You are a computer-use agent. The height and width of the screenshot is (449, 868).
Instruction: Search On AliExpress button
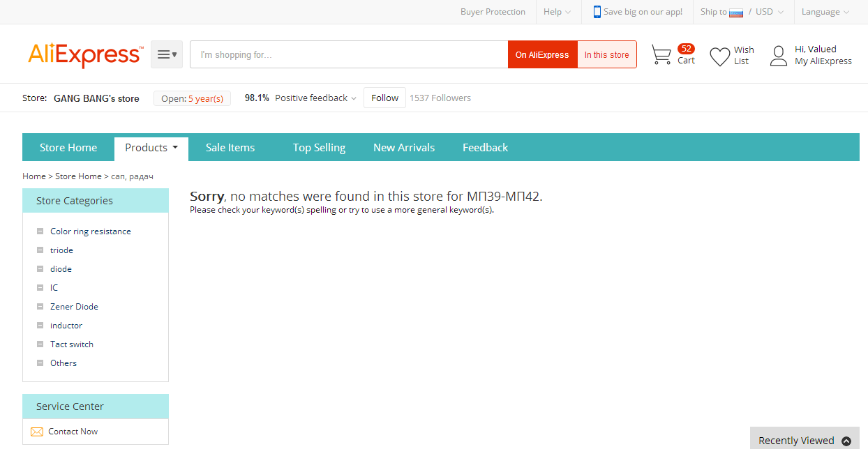[542, 54]
